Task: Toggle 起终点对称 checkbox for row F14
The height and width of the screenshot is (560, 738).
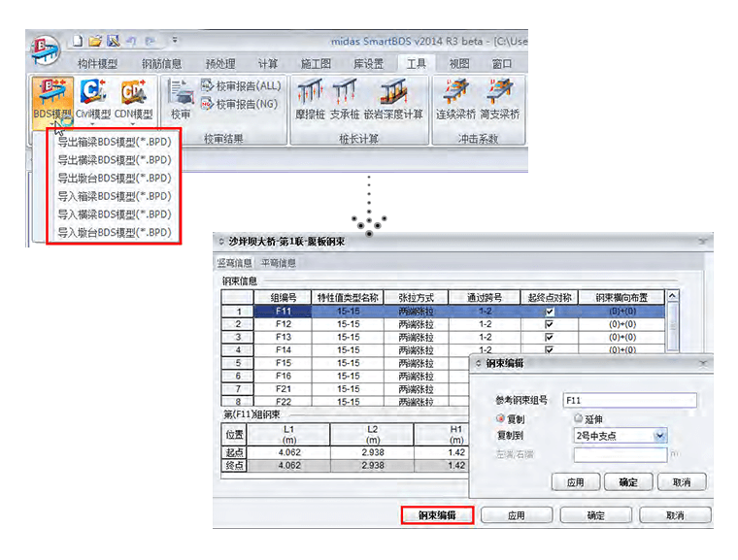Action: tap(549, 349)
